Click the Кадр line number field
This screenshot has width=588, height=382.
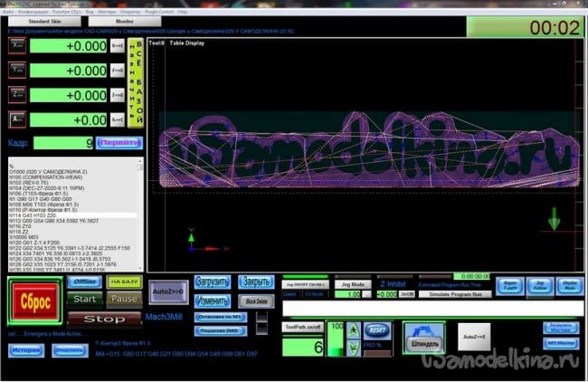tap(62, 143)
